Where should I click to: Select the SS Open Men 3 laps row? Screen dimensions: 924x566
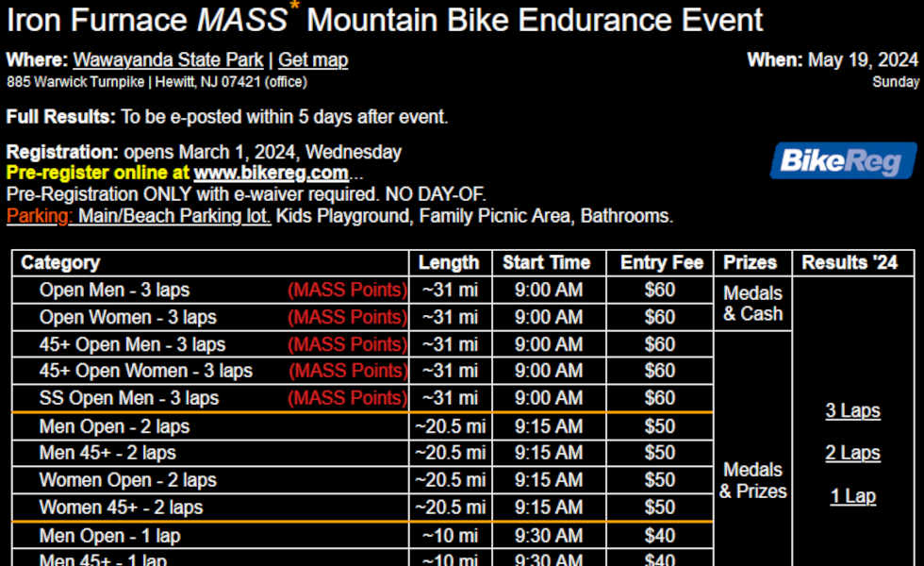click(x=362, y=398)
